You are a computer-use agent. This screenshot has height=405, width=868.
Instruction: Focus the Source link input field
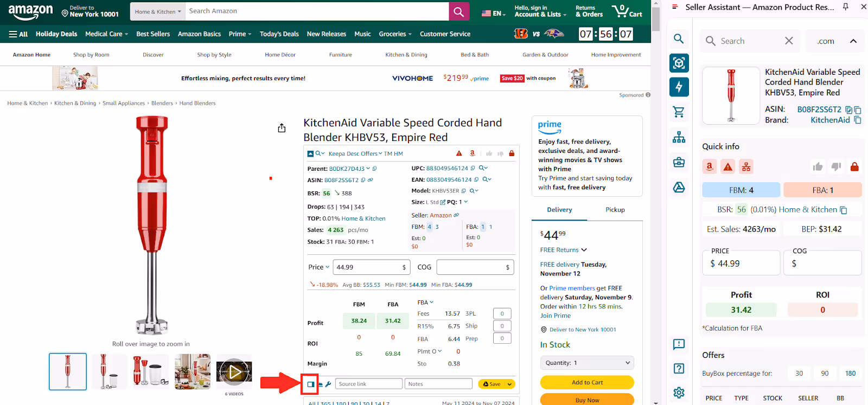click(x=369, y=384)
